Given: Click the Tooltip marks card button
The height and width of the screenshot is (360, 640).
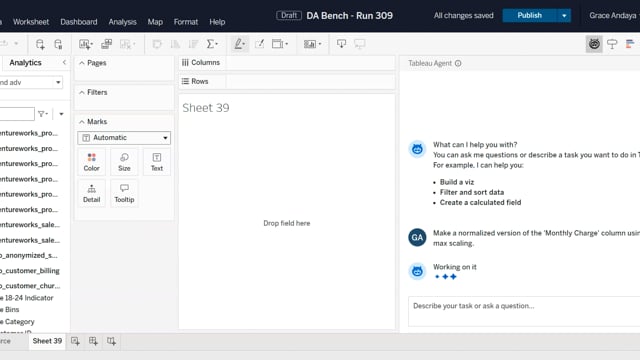Looking at the screenshot, I should point(124,193).
